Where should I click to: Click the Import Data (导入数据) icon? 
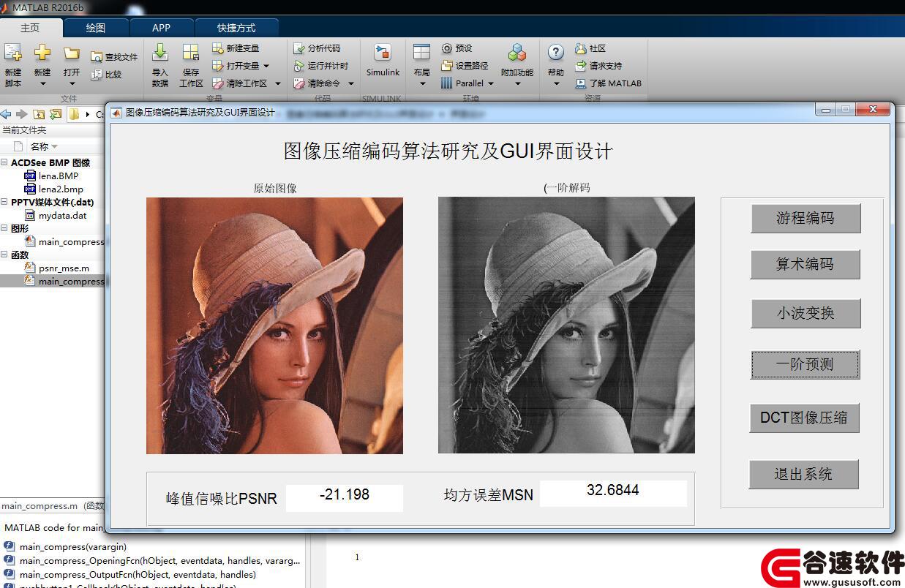(160, 53)
